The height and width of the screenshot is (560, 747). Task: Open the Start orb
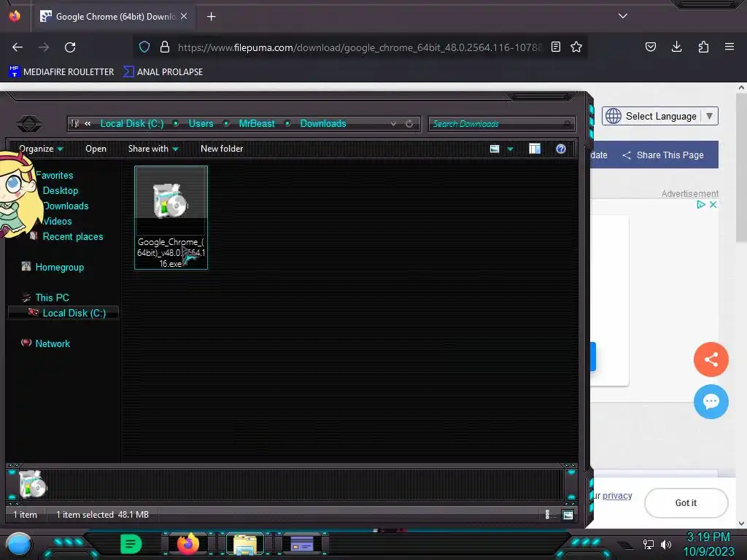18,545
